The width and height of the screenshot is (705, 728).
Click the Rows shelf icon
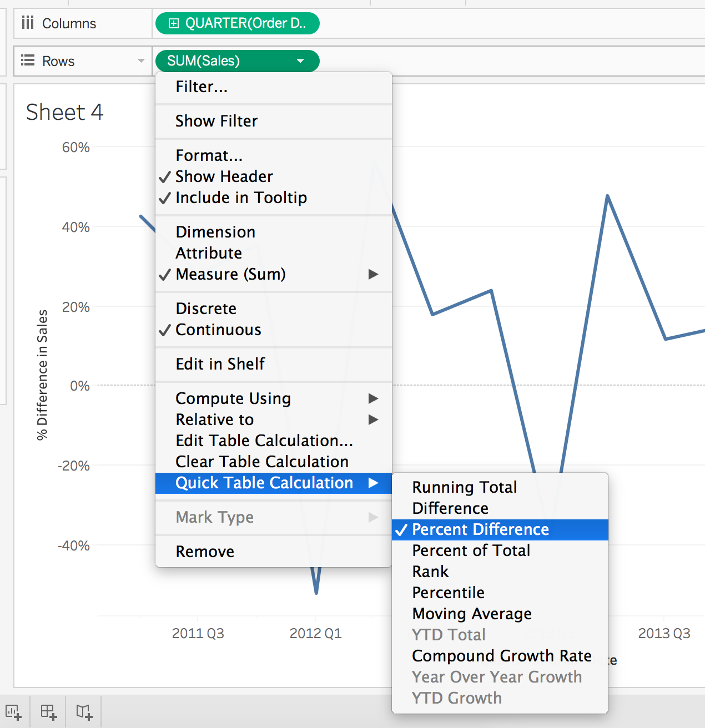pyautogui.click(x=27, y=60)
